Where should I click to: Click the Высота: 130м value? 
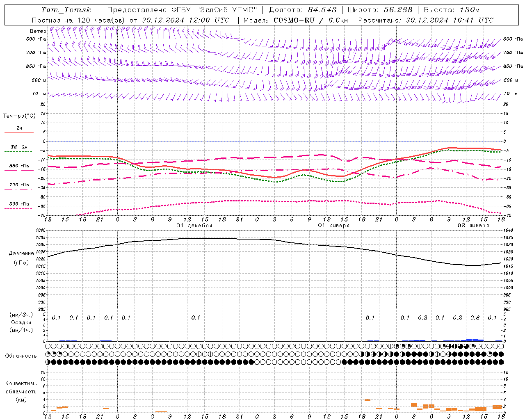[x=452, y=10]
